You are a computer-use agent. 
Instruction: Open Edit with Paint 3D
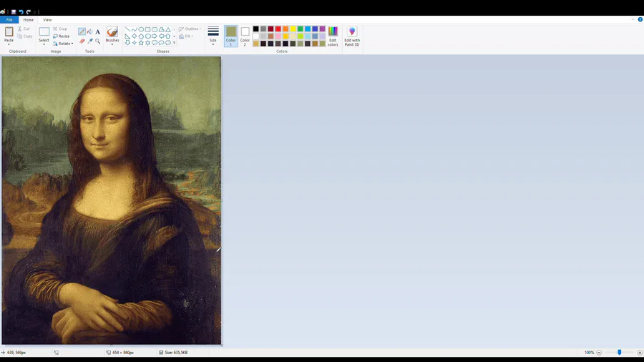(352, 36)
